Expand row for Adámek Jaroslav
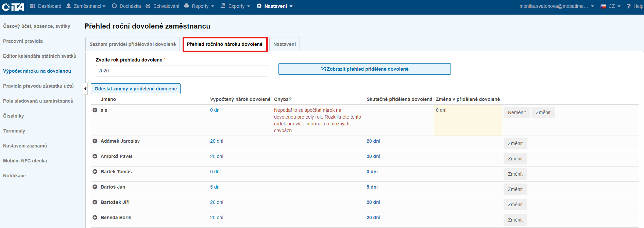 point(95,141)
